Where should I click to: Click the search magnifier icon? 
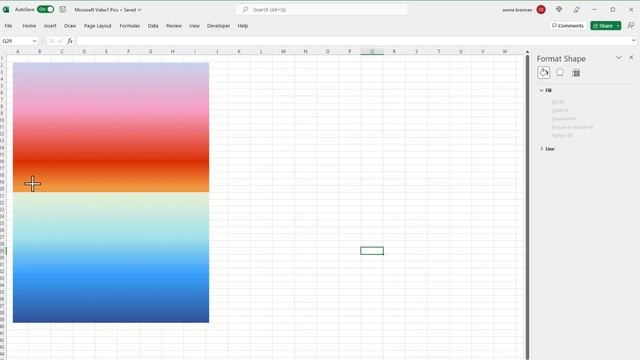pos(245,9)
